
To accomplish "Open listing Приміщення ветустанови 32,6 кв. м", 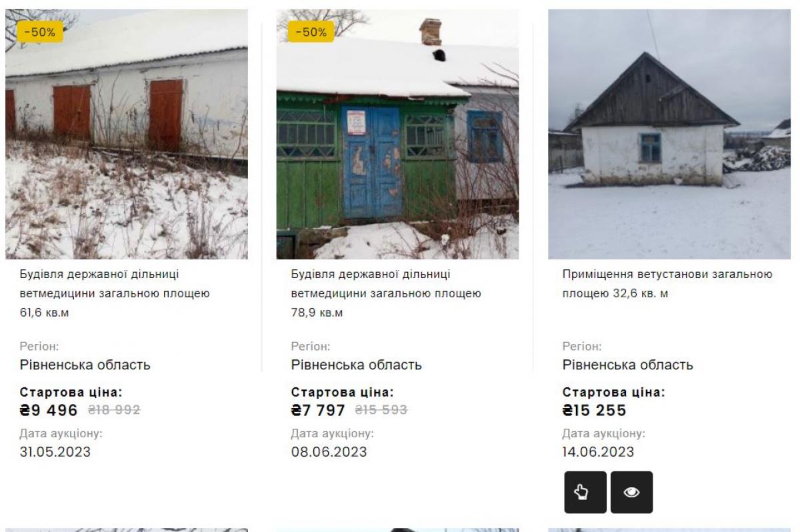I will [667, 284].
